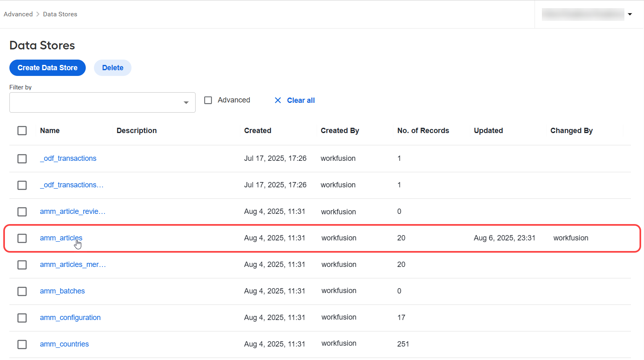
Task: Sort by the Name column header
Action: [50, 131]
